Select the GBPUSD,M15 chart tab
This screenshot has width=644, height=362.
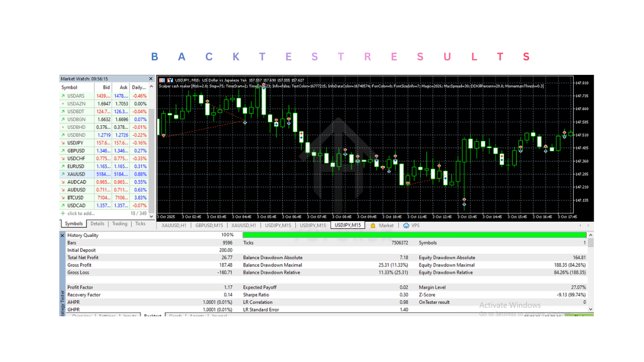[x=209, y=225]
